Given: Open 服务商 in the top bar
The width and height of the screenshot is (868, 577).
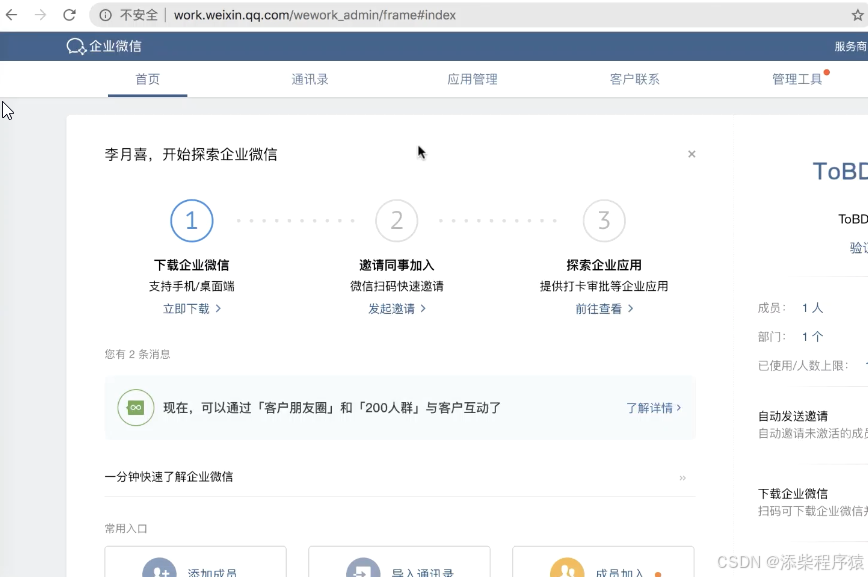Looking at the screenshot, I should tap(851, 47).
